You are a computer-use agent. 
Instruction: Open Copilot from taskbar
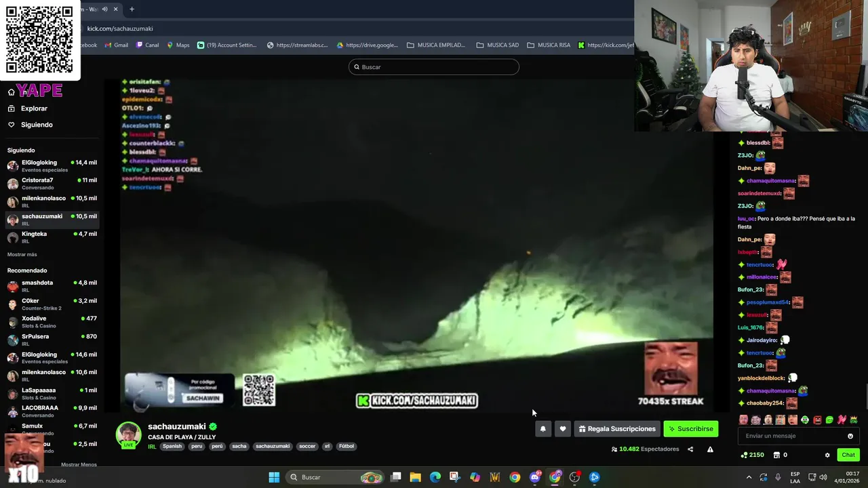pyautogui.click(x=475, y=477)
